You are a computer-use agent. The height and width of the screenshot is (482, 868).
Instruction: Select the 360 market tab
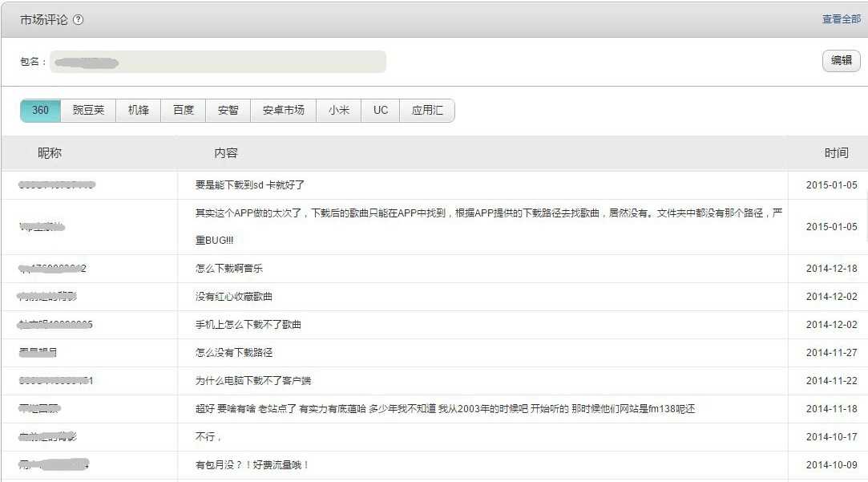pyautogui.click(x=40, y=111)
